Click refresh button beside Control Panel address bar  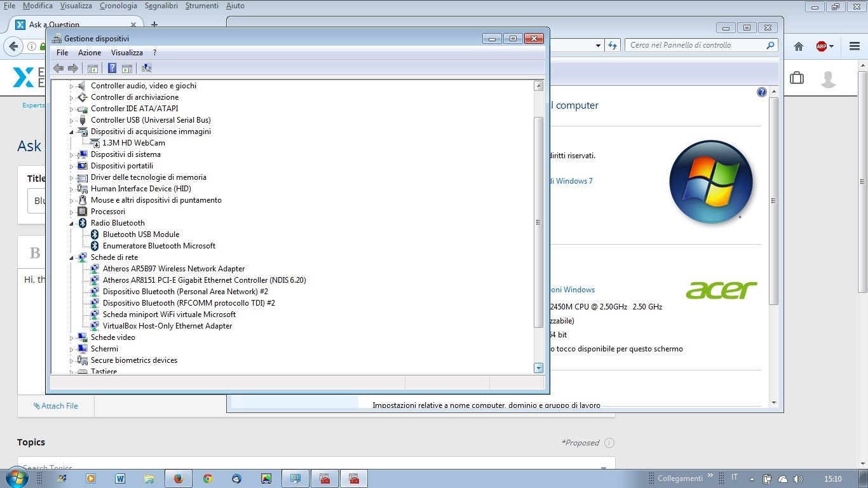pyautogui.click(x=613, y=45)
